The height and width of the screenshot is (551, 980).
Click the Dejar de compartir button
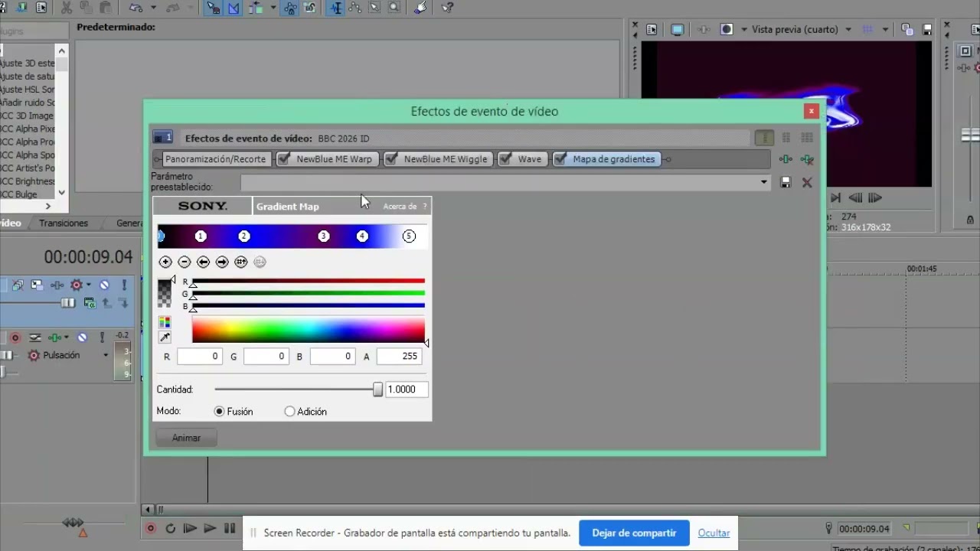click(x=634, y=533)
